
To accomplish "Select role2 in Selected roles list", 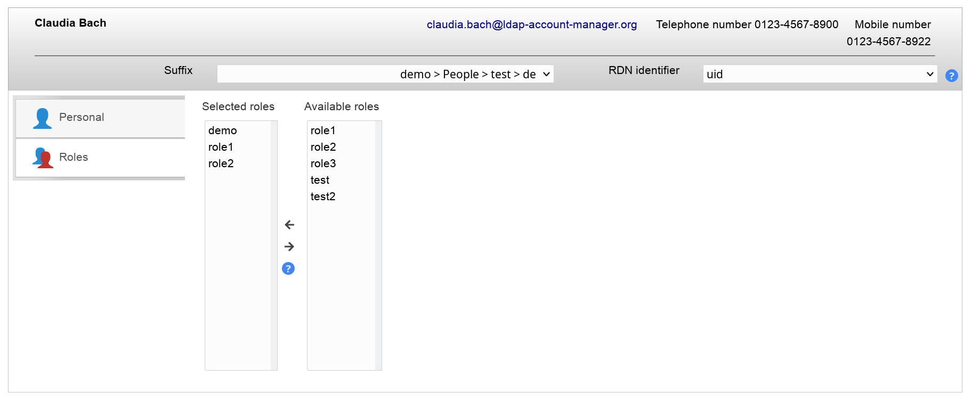I will (x=221, y=163).
